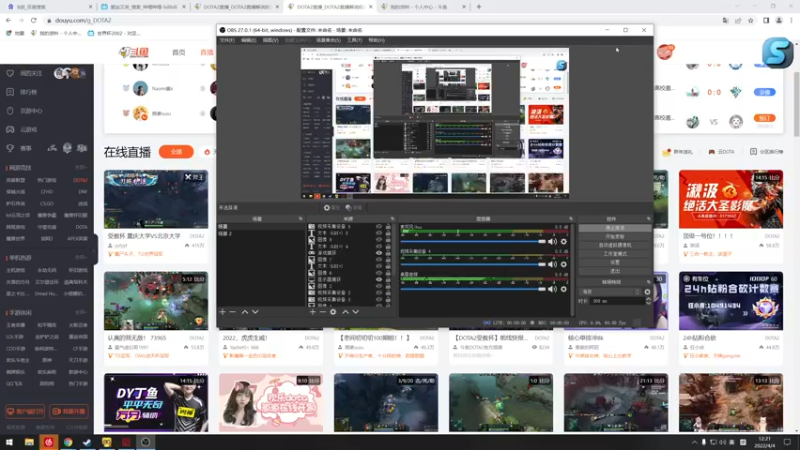Adjust transition duration stepper arrows
Image resolution: width=800 pixels, height=450 pixels.
click(x=648, y=301)
